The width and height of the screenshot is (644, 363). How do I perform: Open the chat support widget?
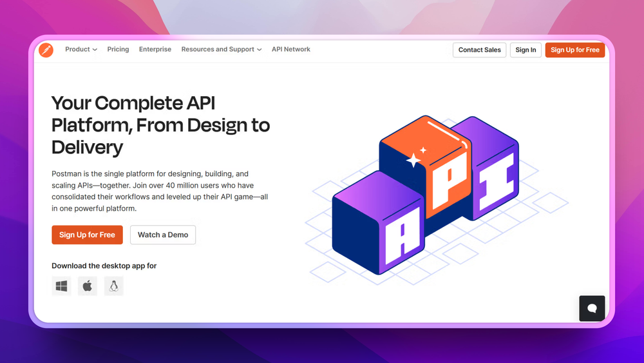coord(592,308)
